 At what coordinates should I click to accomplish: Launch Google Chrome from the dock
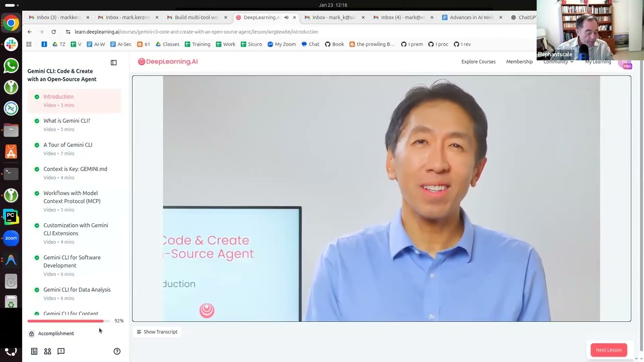tap(11, 23)
